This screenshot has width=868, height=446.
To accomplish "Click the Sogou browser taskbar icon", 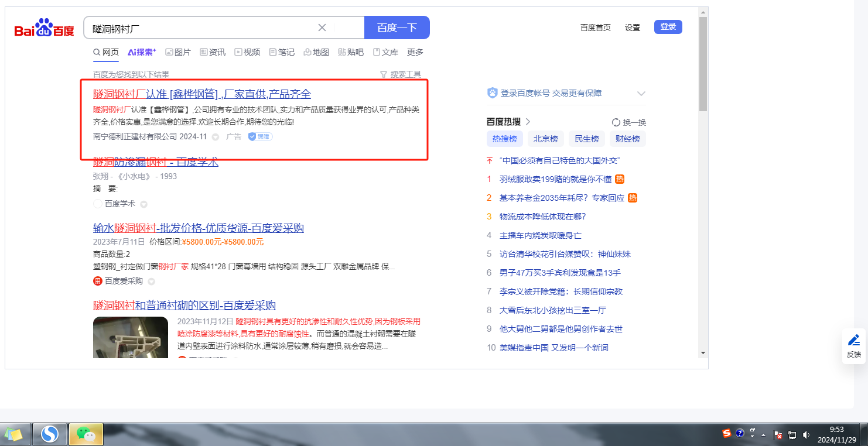I will pos(50,434).
